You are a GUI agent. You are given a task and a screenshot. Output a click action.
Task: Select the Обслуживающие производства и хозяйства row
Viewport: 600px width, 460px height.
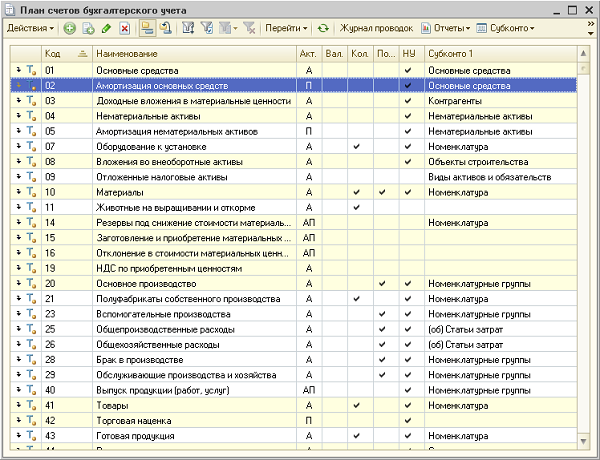pos(293,375)
